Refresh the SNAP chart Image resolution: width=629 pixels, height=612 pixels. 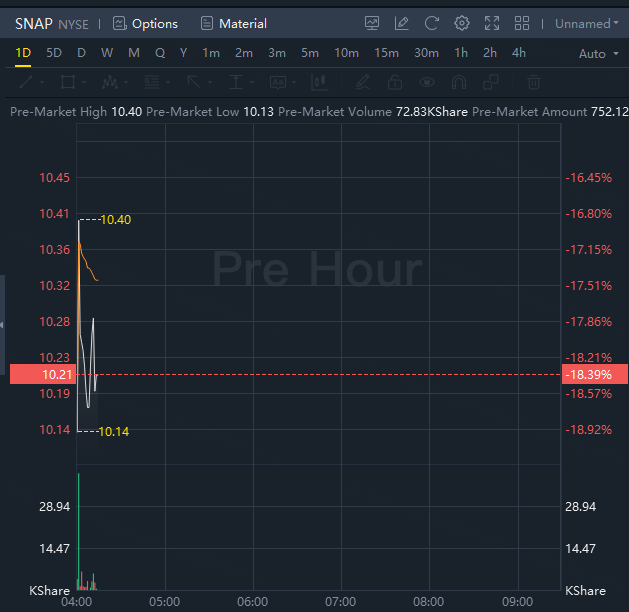432,23
